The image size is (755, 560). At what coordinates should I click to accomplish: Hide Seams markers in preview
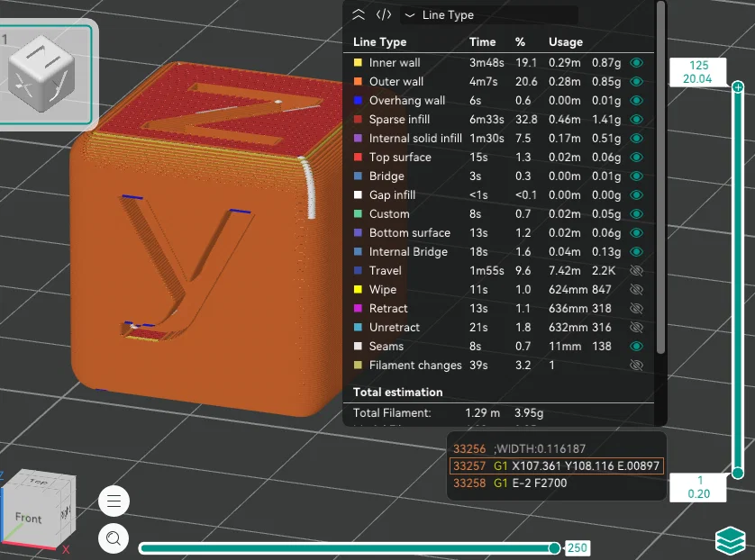(637, 347)
